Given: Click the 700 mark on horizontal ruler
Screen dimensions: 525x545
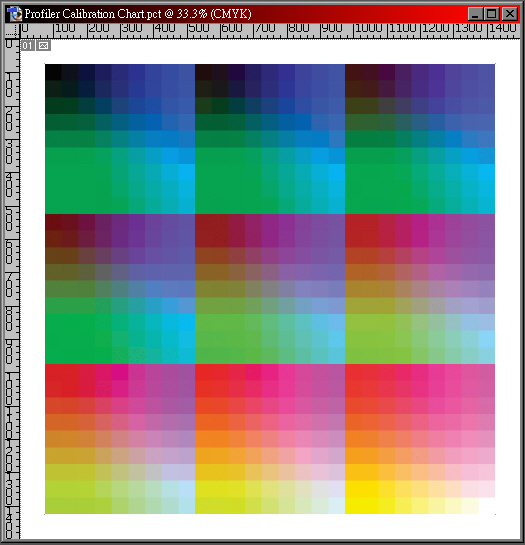Looking at the screenshot, I should pyautogui.click(x=266, y=28).
